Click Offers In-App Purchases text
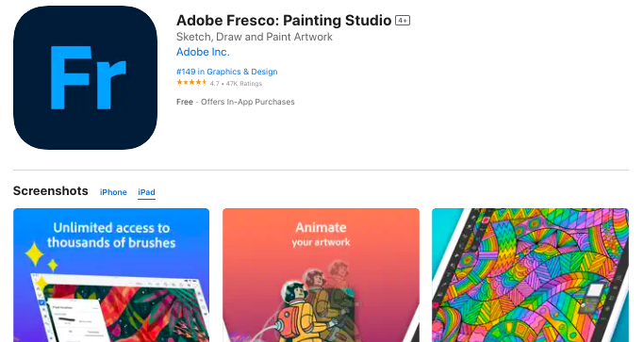This screenshot has width=644, height=342. [x=248, y=102]
